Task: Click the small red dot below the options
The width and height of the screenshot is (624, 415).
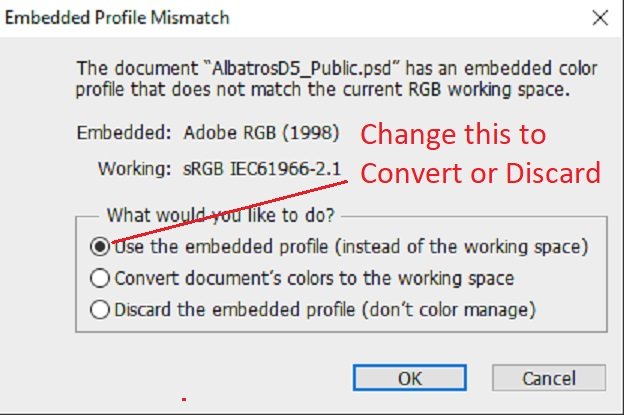Action: coord(184,399)
